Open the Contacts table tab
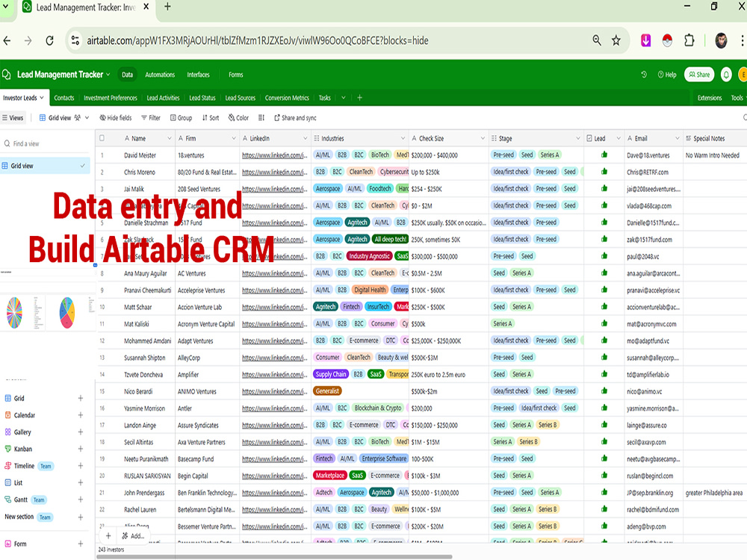 point(63,98)
